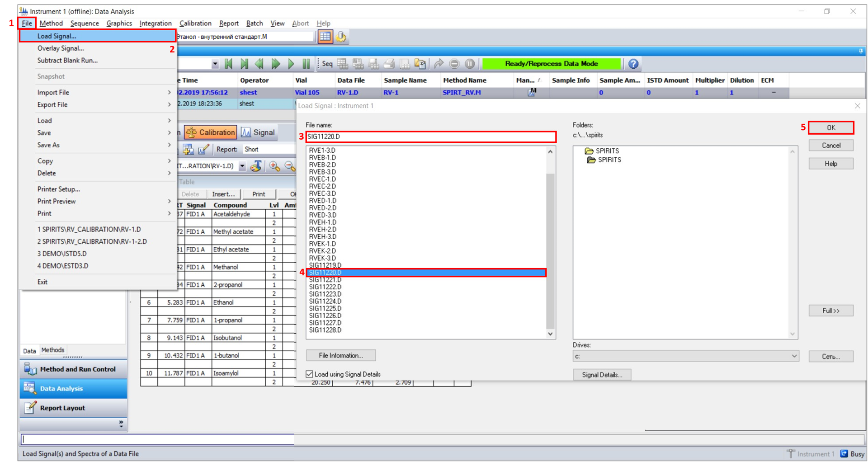868x462 pixels.
Task: Select SIG11224.D in the file list
Action: (x=325, y=301)
